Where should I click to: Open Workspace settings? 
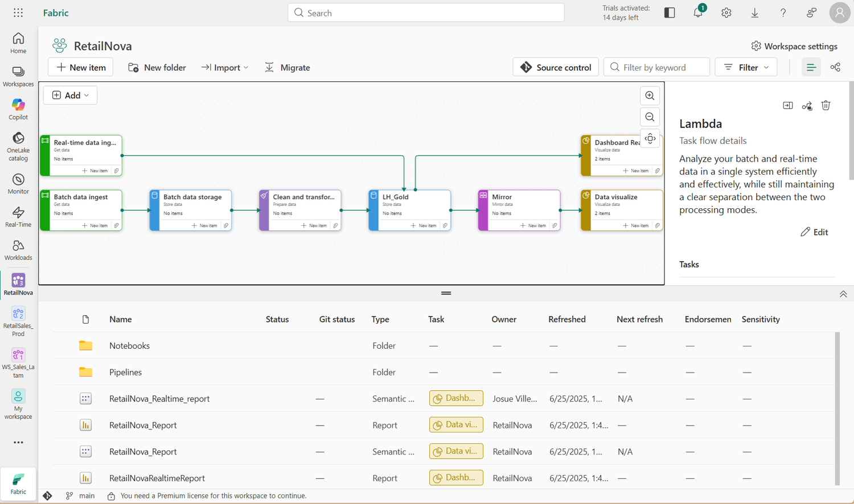794,46
